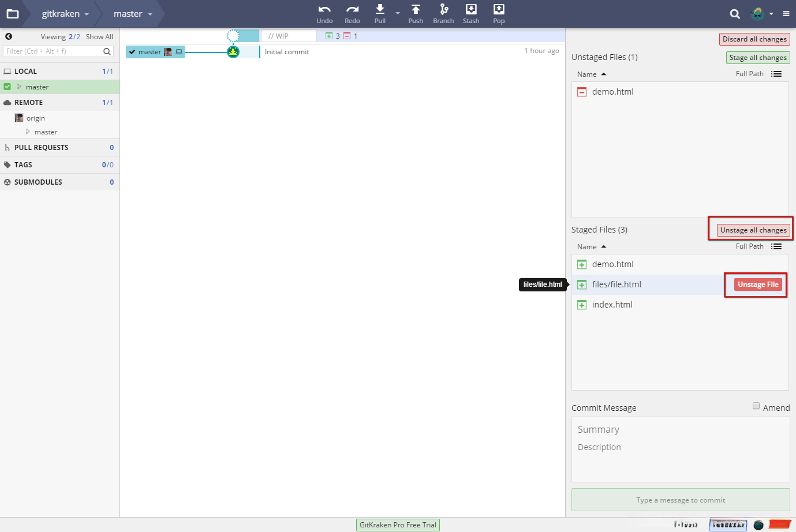The image size is (796, 532).
Task: Sort Unstaged Files by Name
Action: tap(592, 74)
